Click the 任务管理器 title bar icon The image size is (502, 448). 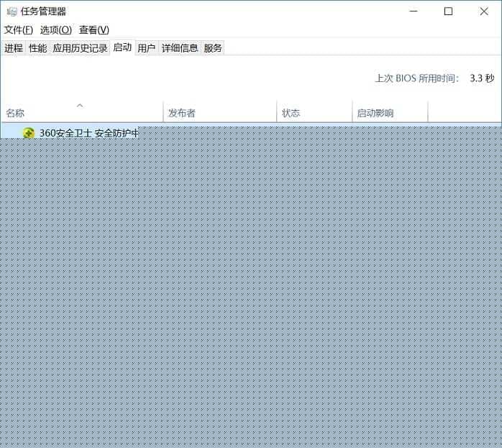(12, 12)
